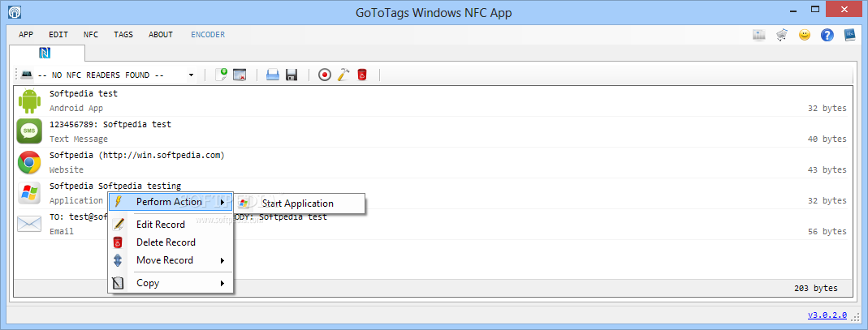This screenshot has width=868, height=330.
Task: Choose Perform Action in context menu
Action: pyautogui.click(x=169, y=202)
